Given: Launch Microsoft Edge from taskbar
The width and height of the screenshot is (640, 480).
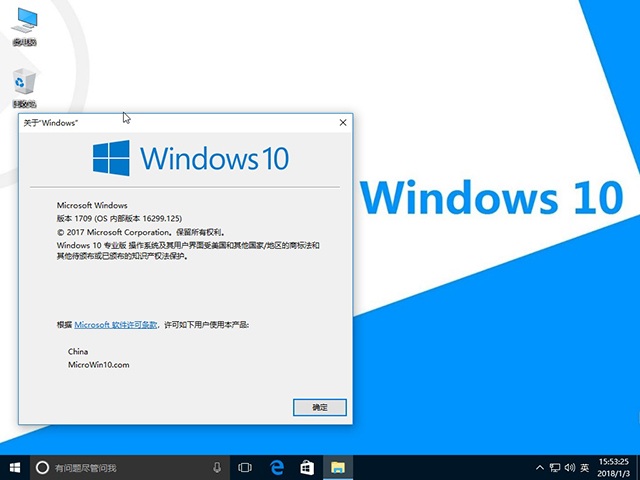Looking at the screenshot, I should pyautogui.click(x=277, y=467).
